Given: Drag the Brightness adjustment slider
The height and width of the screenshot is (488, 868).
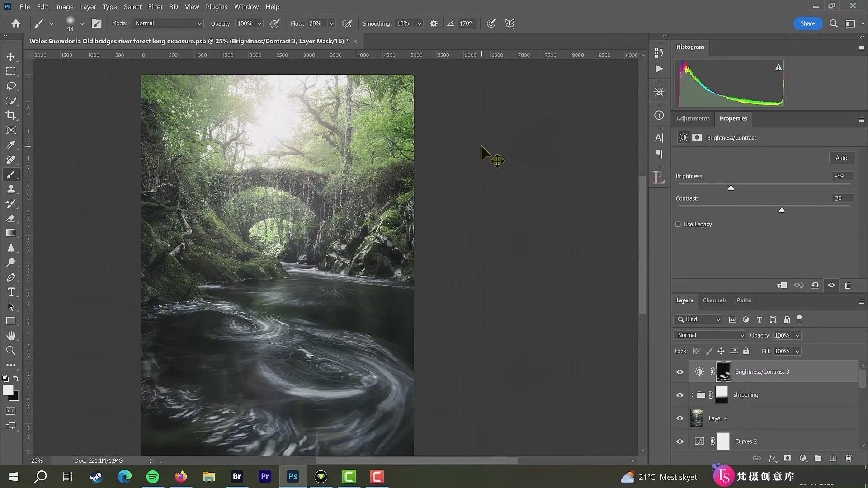Looking at the screenshot, I should tap(730, 187).
